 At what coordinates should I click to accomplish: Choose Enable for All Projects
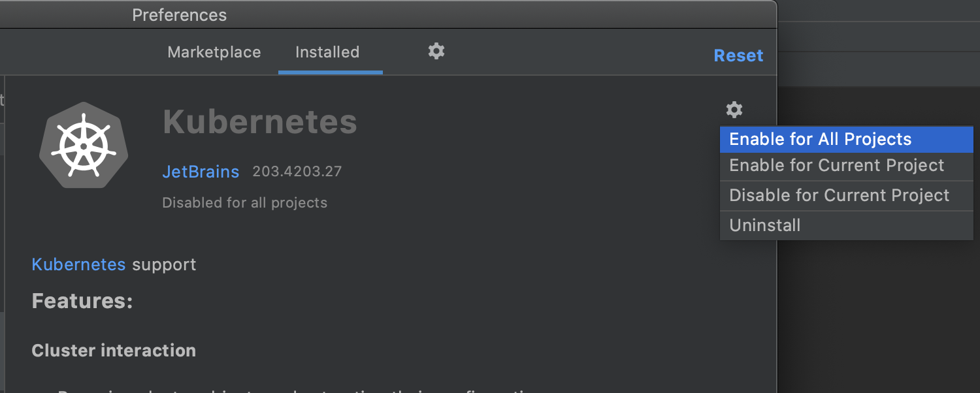pos(847,139)
